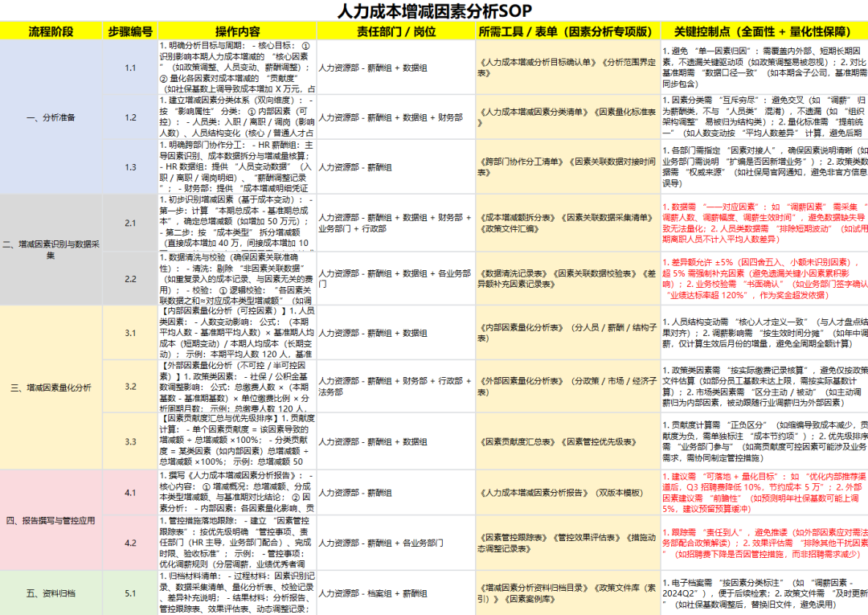
Task: Select the 五、资料归档 stage cell
Action: tap(51, 593)
